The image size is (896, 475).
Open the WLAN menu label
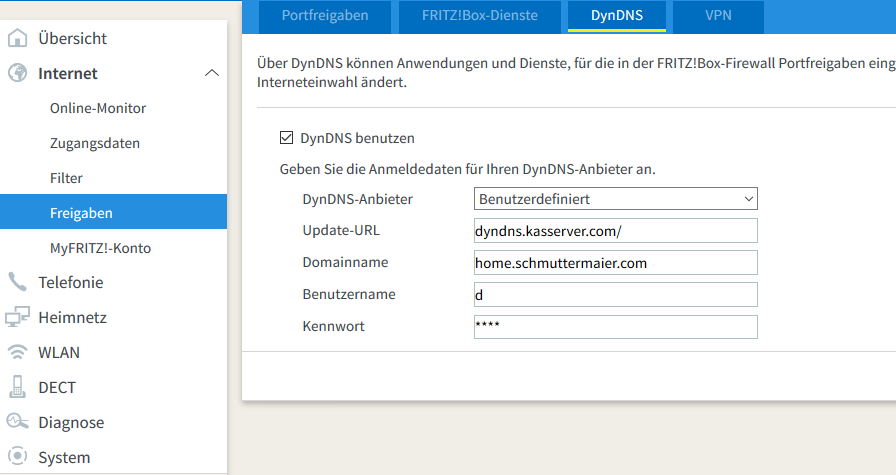(59, 353)
